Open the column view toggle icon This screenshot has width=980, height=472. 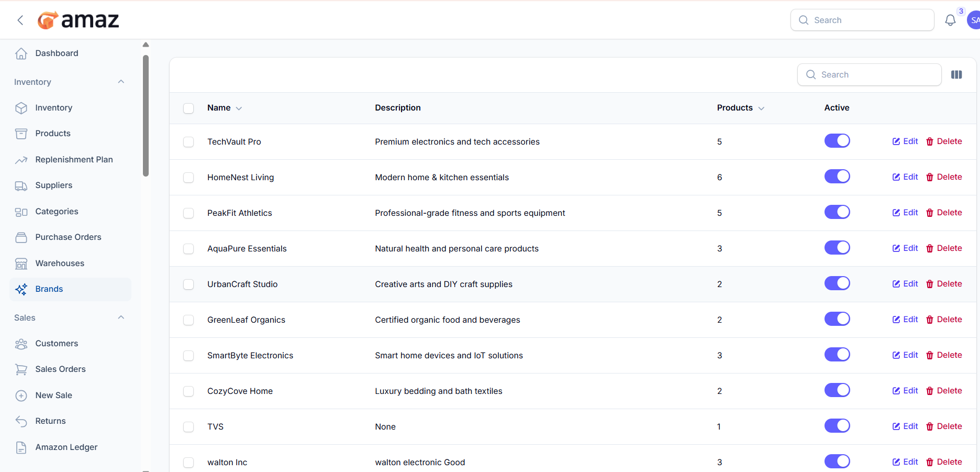pyautogui.click(x=956, y=75)
